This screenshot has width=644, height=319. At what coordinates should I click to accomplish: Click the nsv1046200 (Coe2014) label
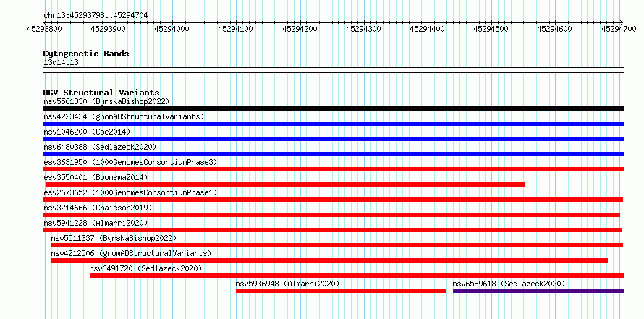tap(87, 132)
